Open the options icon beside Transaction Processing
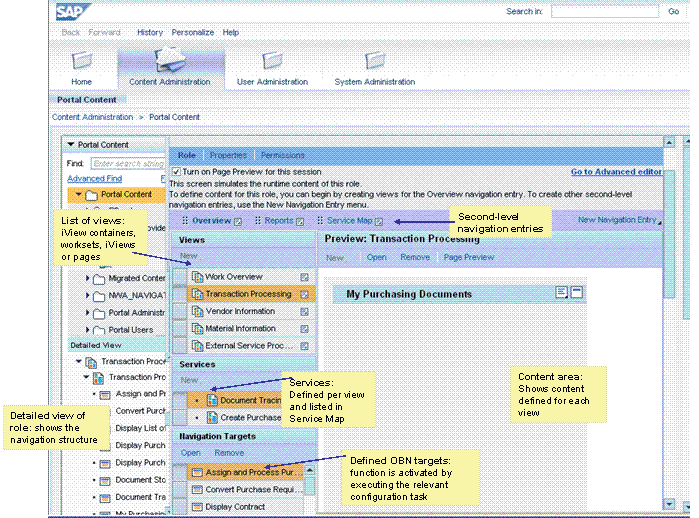This screenshot has width=699, height=518. coord(304,294)
